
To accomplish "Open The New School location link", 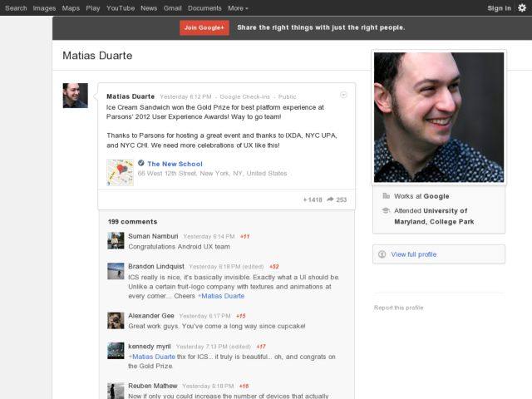I will click(x=175, y=164).
